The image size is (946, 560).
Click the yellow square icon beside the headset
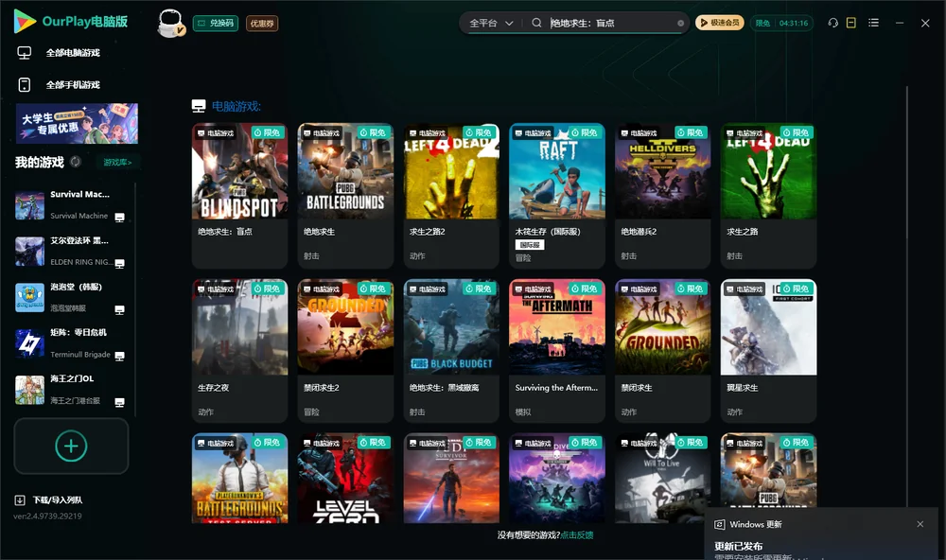tap(851, 23)
